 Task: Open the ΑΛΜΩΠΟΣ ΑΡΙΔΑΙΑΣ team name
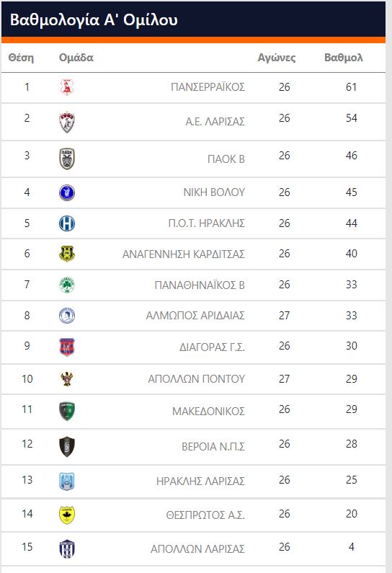click(195, 316)
